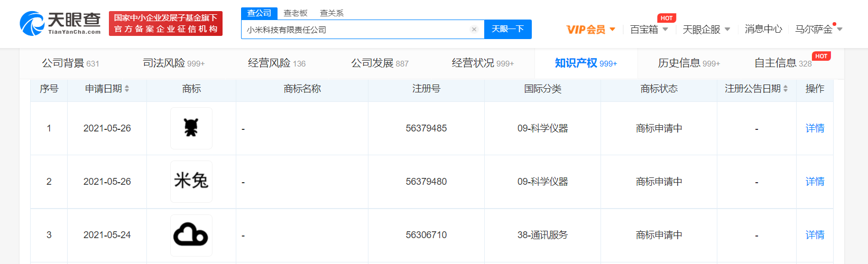Image resolution: width=868 pixels, height=264 pixels.
Task: Sort by 注册公告日期 column arrows
Action: coord(786,89)
